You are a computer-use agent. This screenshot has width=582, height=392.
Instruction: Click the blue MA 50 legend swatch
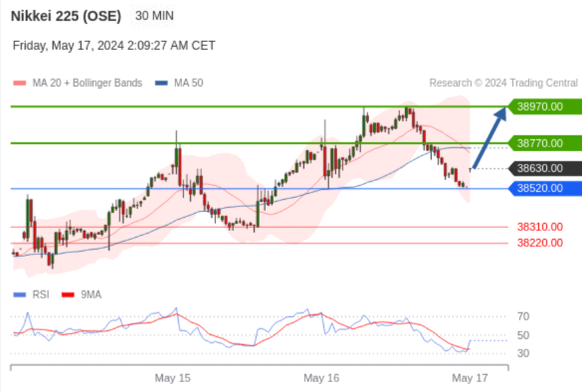click(x=161, y=83)
